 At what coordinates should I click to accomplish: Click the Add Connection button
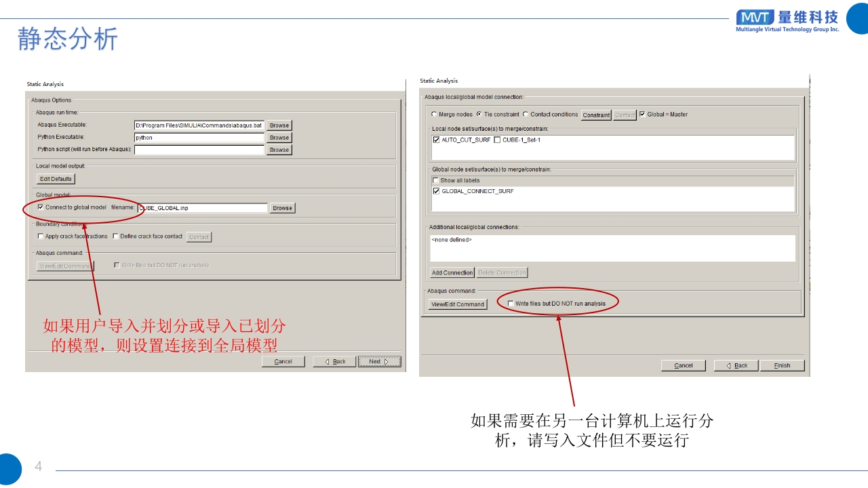(452, 272)
